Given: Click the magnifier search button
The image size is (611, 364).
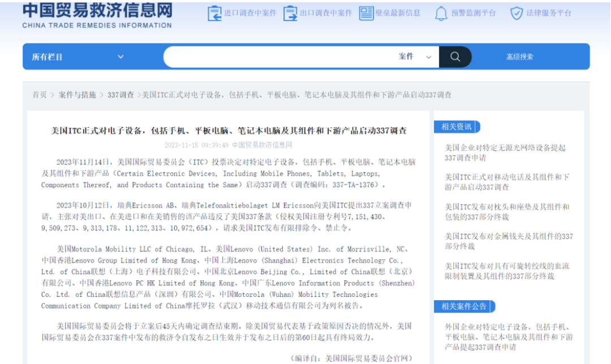Looking at the screenshot, I should coord(455,57).
